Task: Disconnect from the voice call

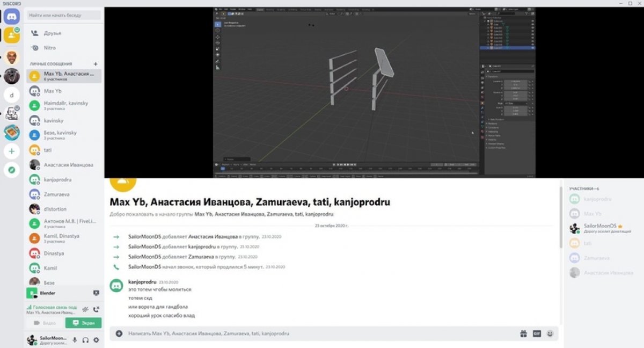Action: 96,309
